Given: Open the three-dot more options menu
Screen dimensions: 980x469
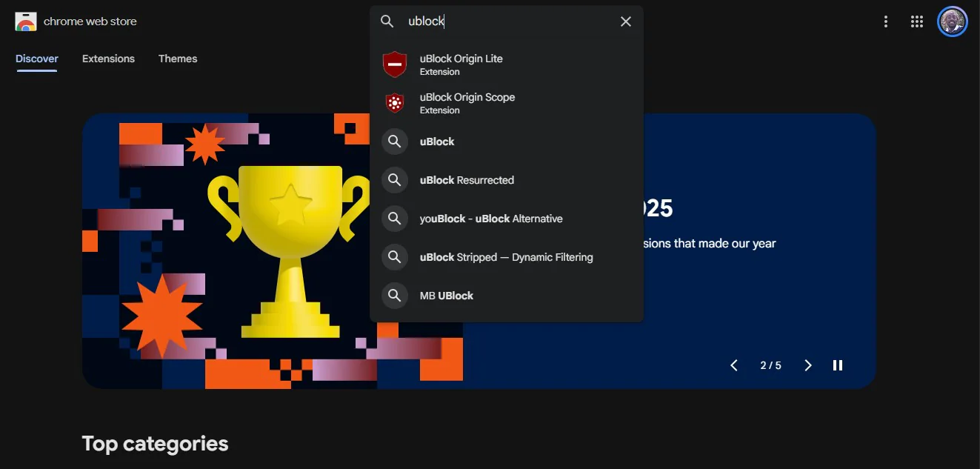Looking at the screenshot, I should (886, 21).
